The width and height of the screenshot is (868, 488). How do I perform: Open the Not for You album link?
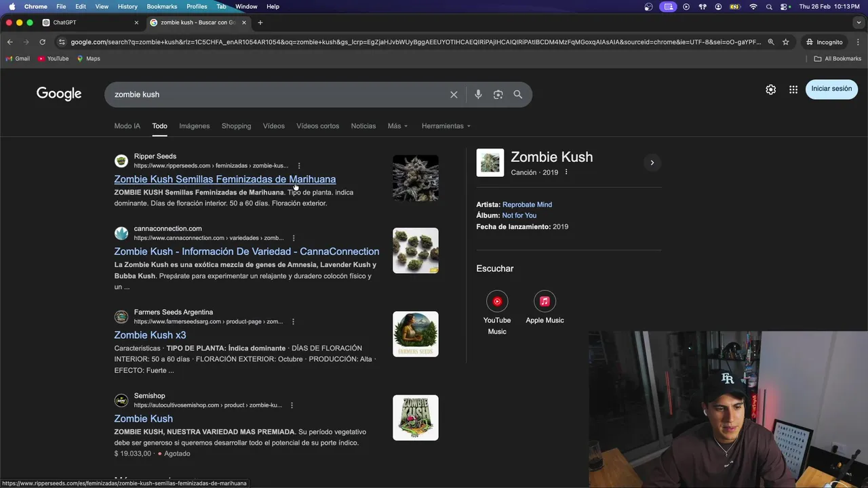tap(519, 216)
